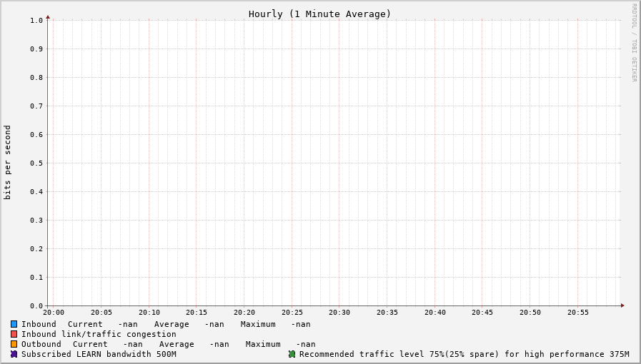Click the purple Subscribed LEARN bandwidth marker

click(x=14, y=354)
